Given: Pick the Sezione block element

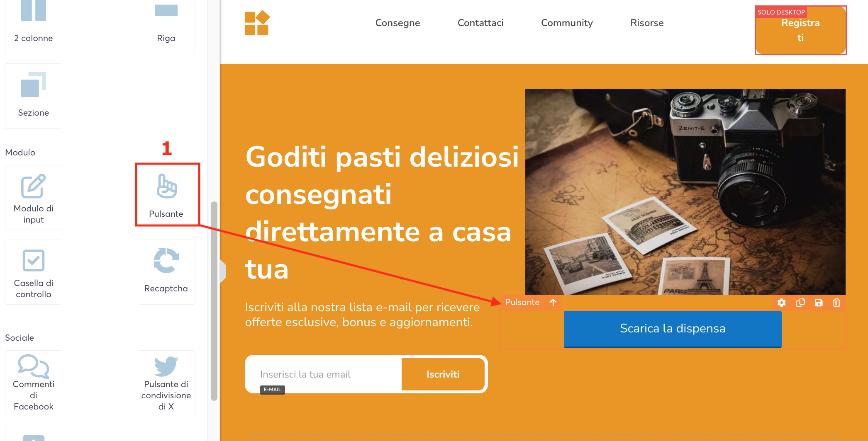Looking at the screenshot, I should [x=34, y=96].
